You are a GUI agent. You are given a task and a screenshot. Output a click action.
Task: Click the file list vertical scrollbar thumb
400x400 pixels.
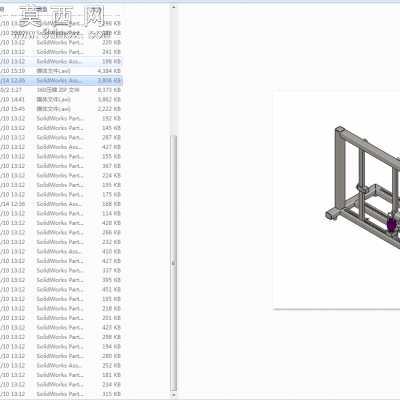173,263
